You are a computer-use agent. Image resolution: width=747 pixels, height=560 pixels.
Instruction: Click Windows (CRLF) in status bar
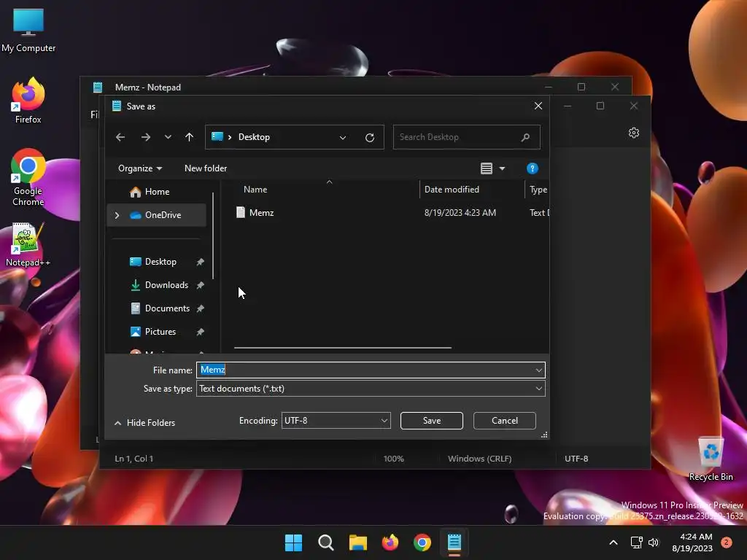pos(480,459)
